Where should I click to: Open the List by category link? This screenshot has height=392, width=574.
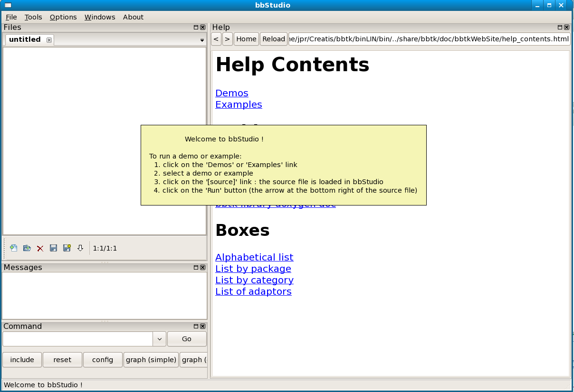coord(254,280)
